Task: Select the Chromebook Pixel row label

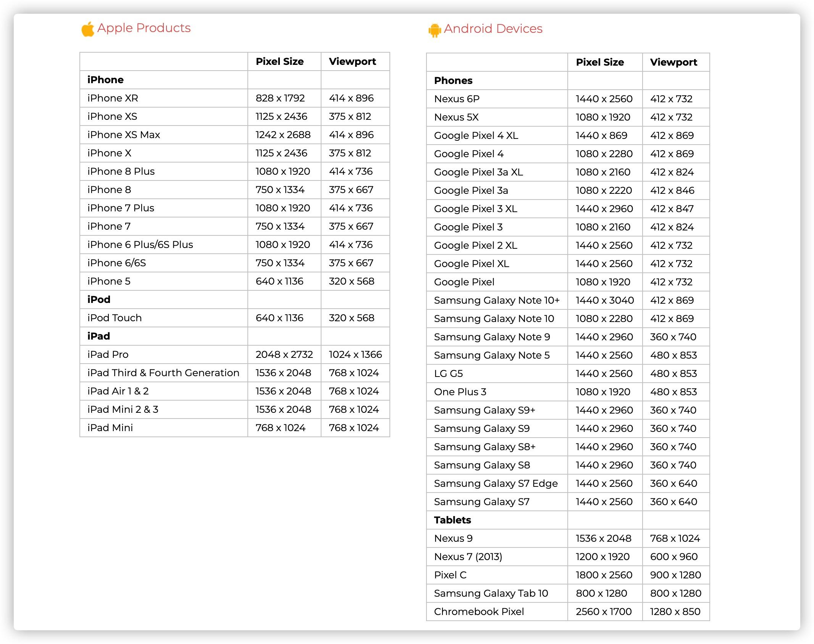Action: point(479,612)
